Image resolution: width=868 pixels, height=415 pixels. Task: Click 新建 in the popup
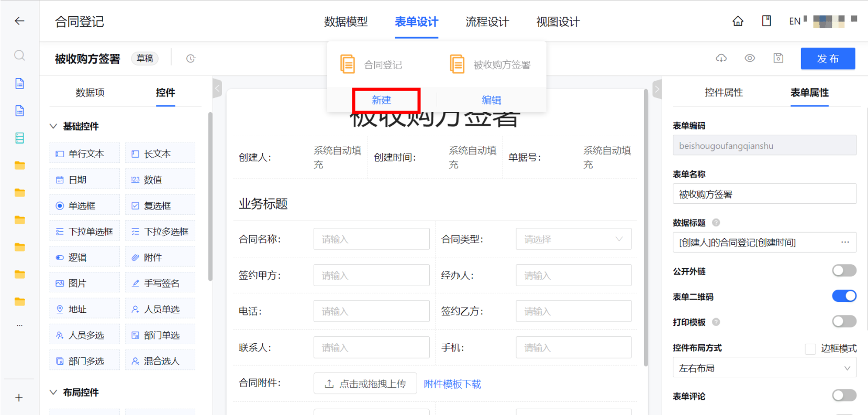(382, 100)
